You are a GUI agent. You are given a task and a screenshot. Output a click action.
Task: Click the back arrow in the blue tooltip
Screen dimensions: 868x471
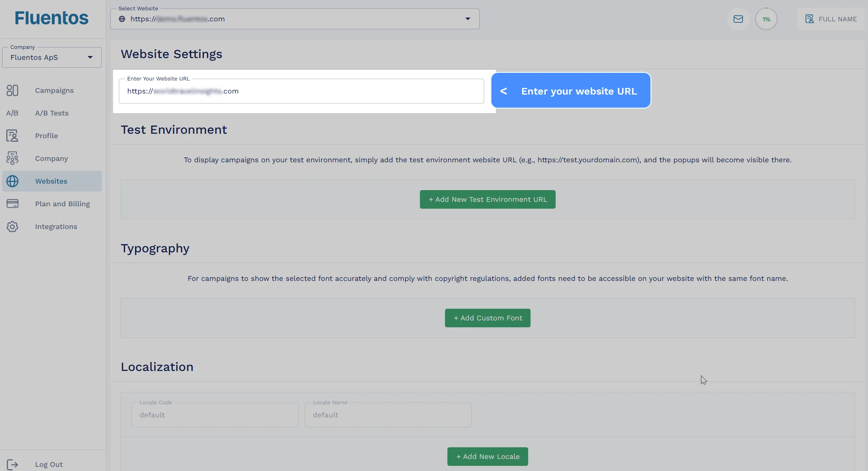[503, 91]
